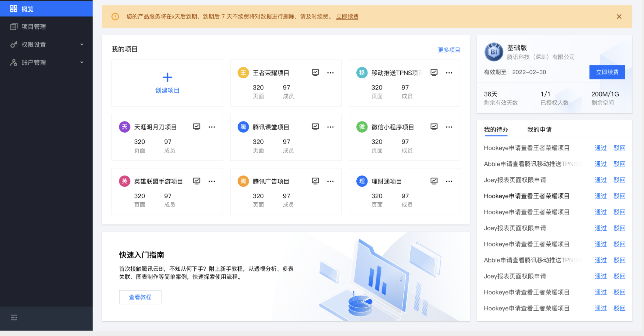The width and height of the screenshot is (644, 336).
Task: Open three-dot menu of 英雄联盟手游项目
Action: click(212, 181)
